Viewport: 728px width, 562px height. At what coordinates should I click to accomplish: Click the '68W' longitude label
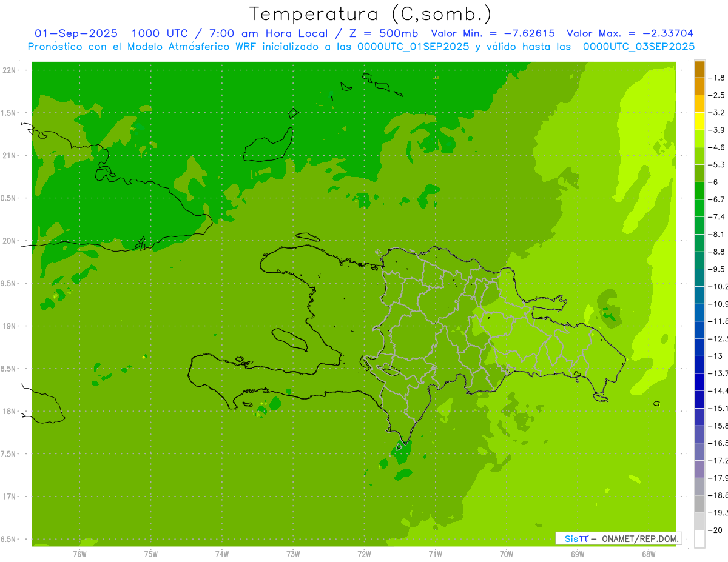[x=649, y=554]
